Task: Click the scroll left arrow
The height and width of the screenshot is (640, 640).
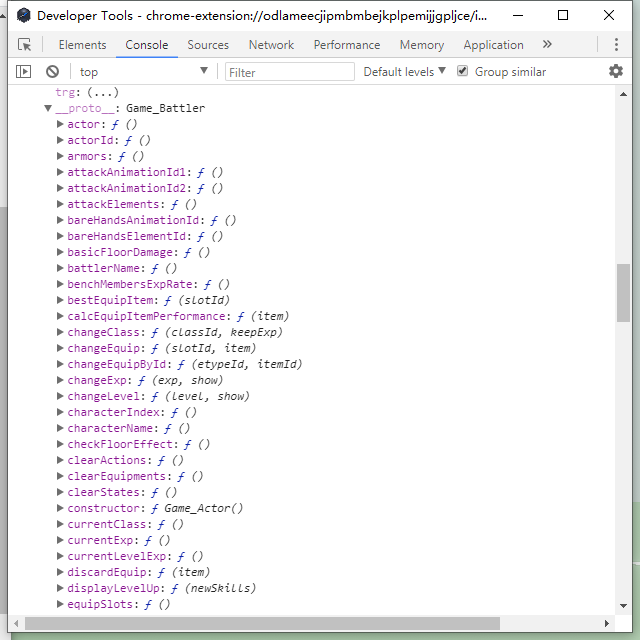Action: click(16, 624)
